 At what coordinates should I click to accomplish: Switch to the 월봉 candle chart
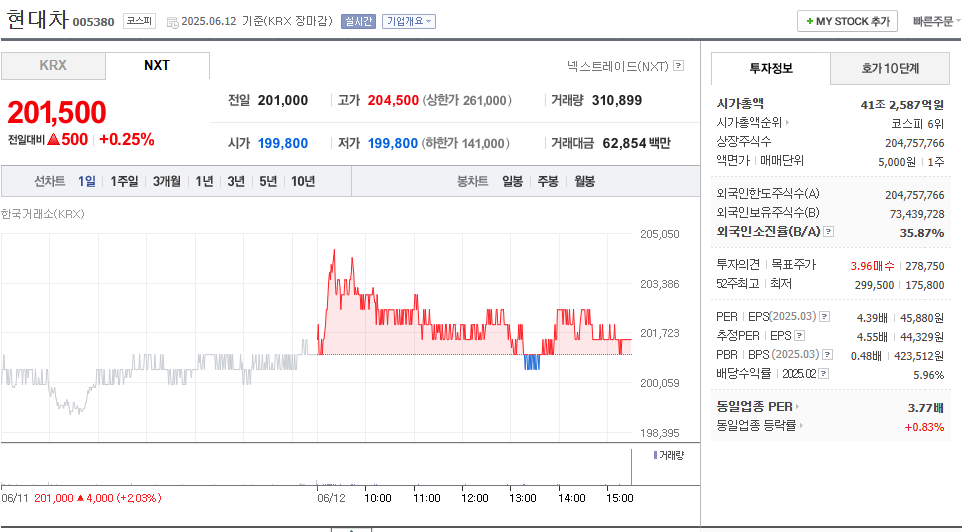[584, 181]
